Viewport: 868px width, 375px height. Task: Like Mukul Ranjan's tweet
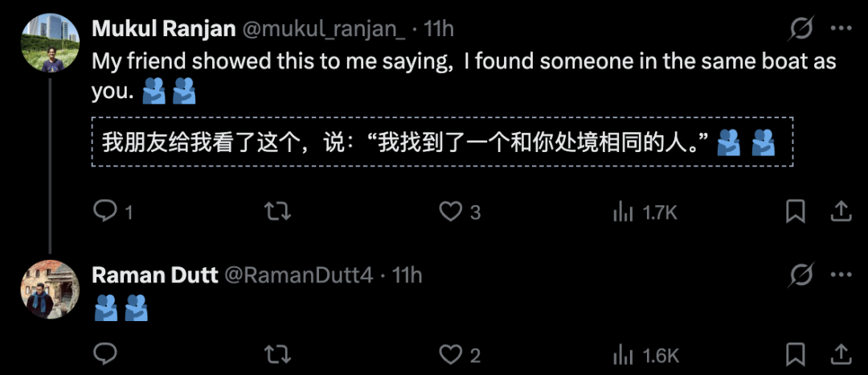(x=451, y=212)
